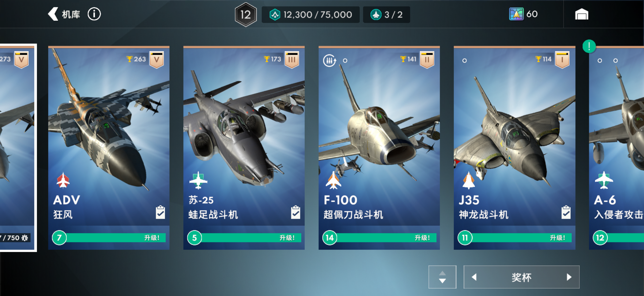Toggle the J35 clipboard checkmark
The width and height of the screenshot is (644, 296).
click(x=566, y=212)
